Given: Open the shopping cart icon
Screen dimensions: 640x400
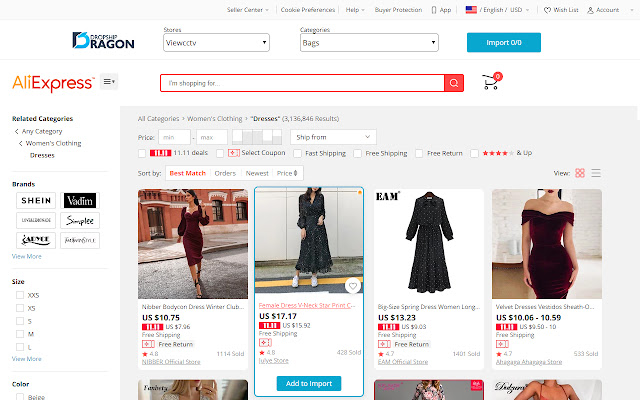Looking at the screenshot, I should click(x=491, y=82).
